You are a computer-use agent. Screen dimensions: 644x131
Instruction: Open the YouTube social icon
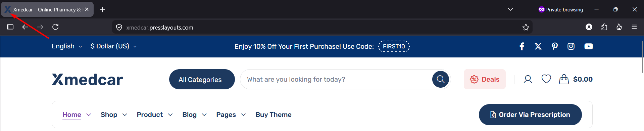click(x=588, y=46)
